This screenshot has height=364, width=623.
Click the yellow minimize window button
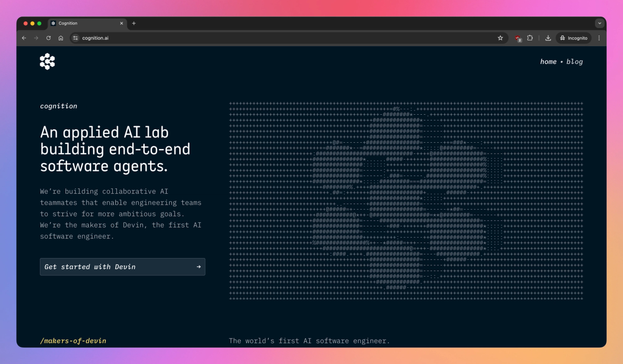click(x=32, y=23)
